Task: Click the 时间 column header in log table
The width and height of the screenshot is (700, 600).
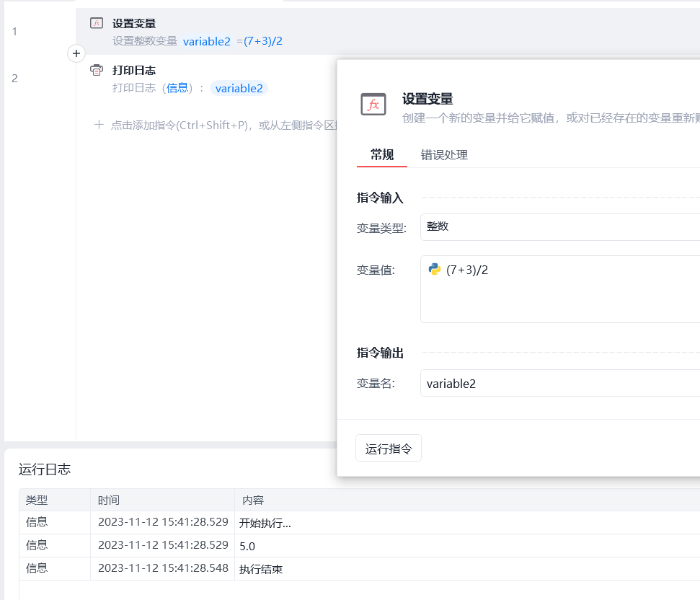Action: tap(109, 500)
